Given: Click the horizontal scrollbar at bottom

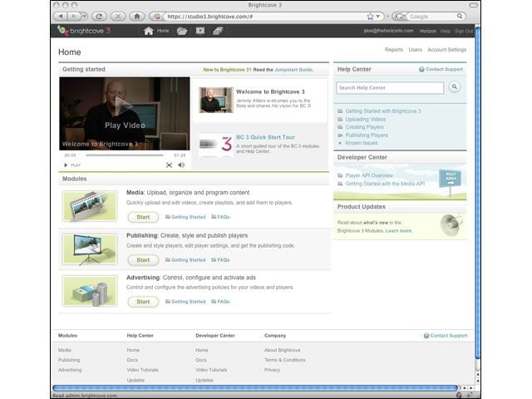Looking at the screenshot, I should click(x=255, y=388).
